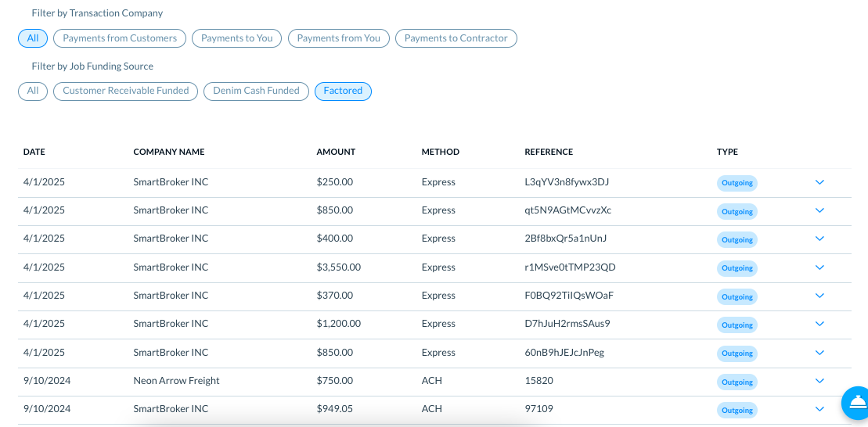Image resolution: width=868 pixels, height=427 pixels.
Task: Toggle the Factored funding filter
Action: pos(343,91)
